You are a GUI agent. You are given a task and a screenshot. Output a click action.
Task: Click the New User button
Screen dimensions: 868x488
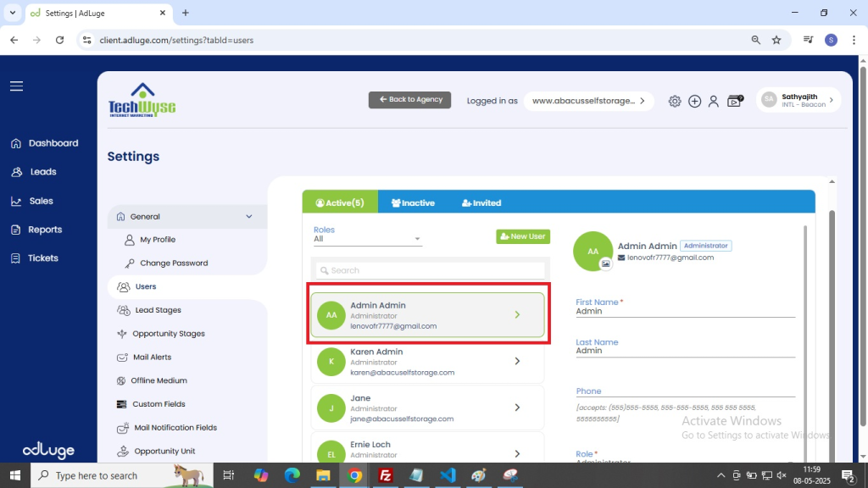[x=523, y=236]
